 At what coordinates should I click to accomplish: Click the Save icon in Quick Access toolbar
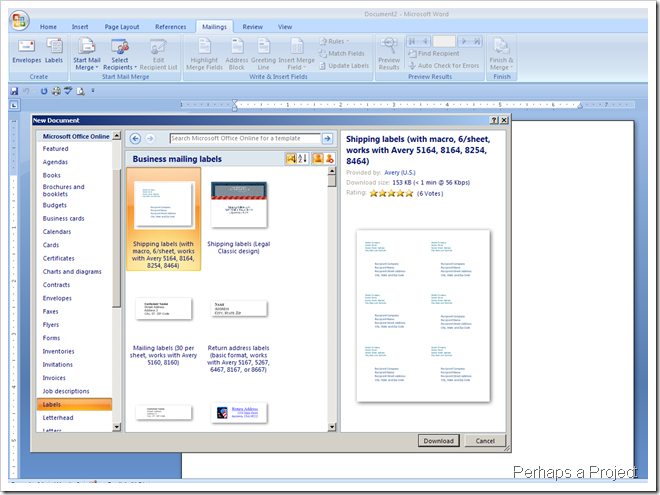pos(14,91)
